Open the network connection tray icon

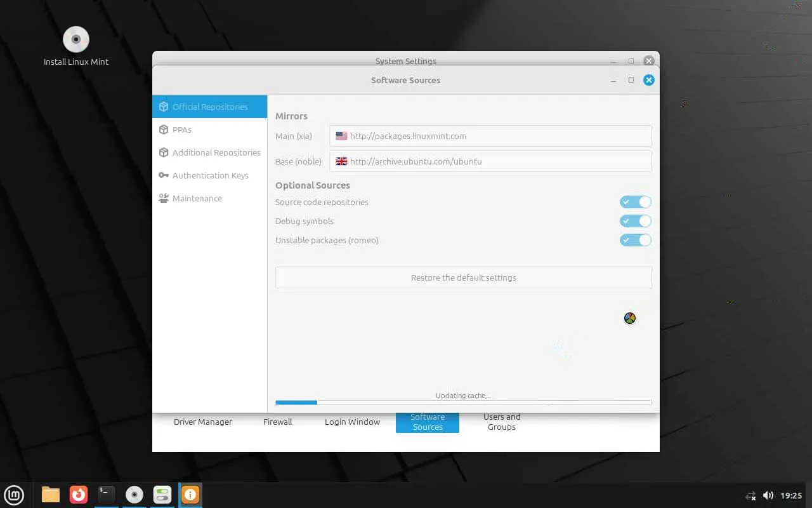(750, 495)
